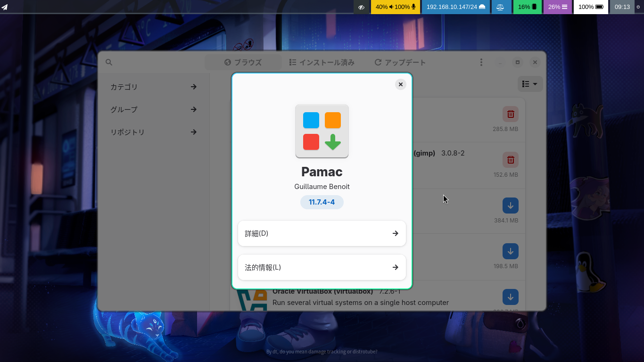Close the Pamac main window
This screenshot has width=644, height=362.
[535, 62]
